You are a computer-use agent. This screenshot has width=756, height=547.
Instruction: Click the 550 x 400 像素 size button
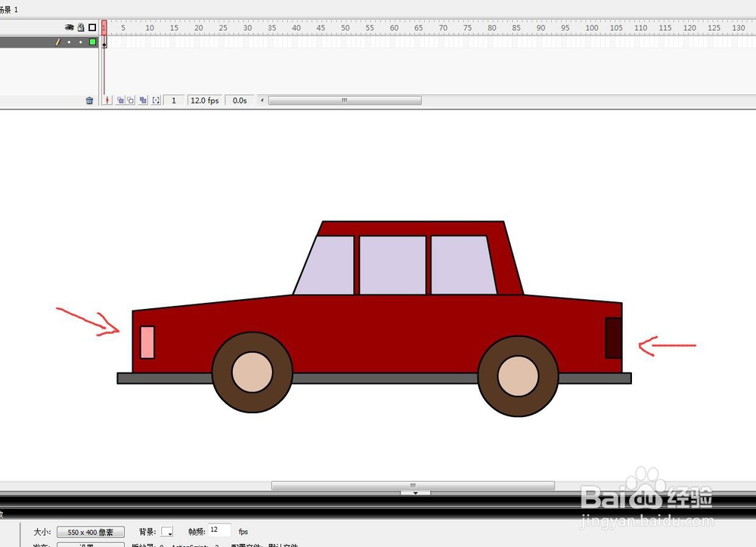click(91, 532)
